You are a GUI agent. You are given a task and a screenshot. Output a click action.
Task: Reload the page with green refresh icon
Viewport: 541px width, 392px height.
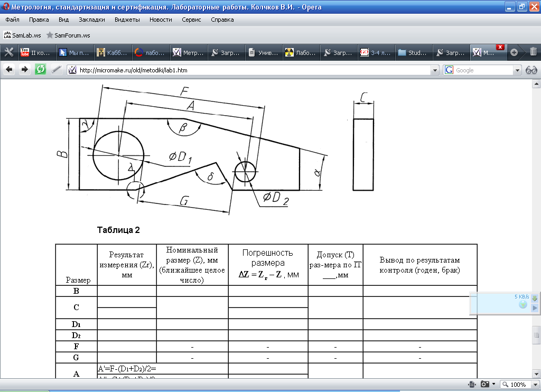(40, 70)
